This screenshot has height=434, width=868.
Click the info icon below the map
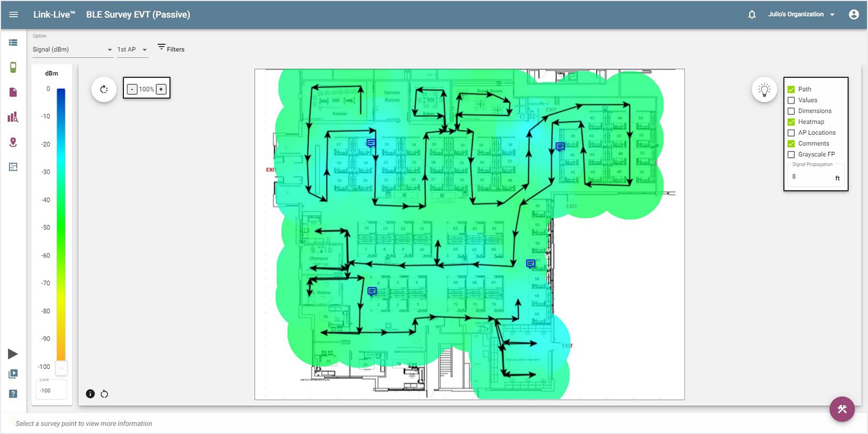[90, 394]
